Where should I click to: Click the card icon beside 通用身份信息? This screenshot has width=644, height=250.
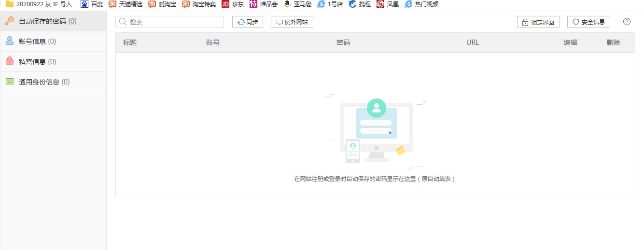(x=9, y=82)
